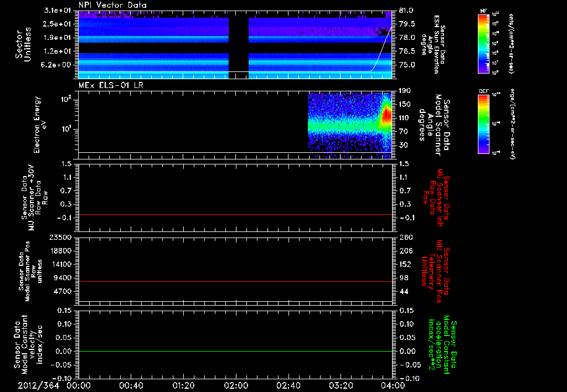The height and width of the screenshot is (392, 567).
Task: Click the 'Sector Unitless' axis label
Action: [x=23, y=44]
